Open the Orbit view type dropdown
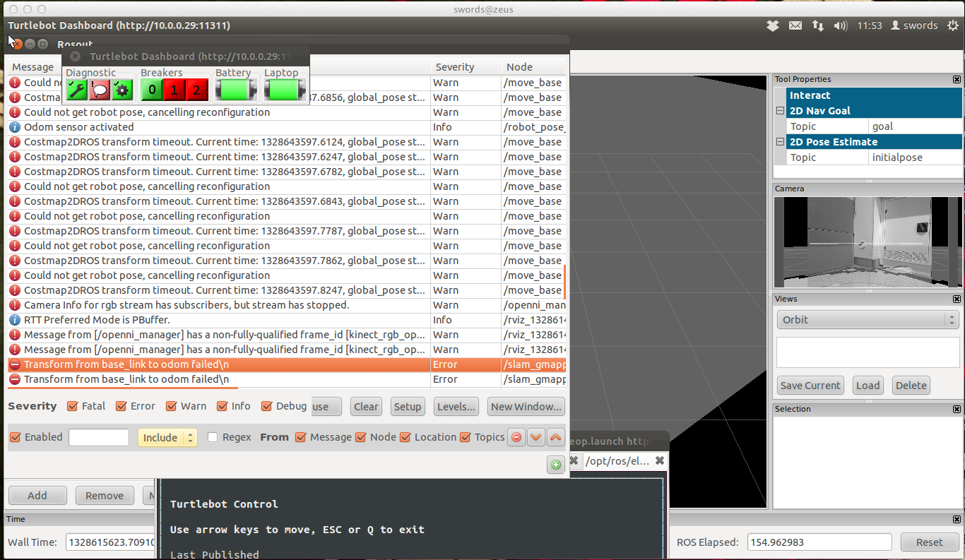Screen dimensions: 965x560 pyautogui.click(x=868, y=320)
